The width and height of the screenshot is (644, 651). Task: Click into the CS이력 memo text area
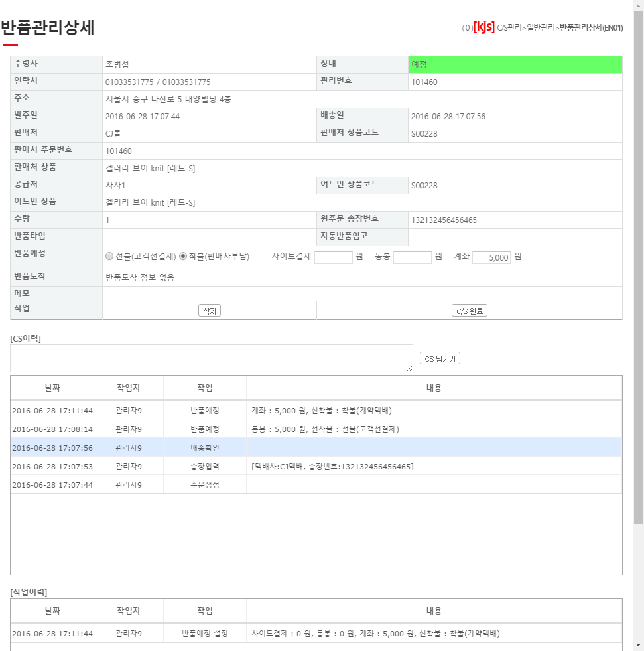click(x=211, y=358)
